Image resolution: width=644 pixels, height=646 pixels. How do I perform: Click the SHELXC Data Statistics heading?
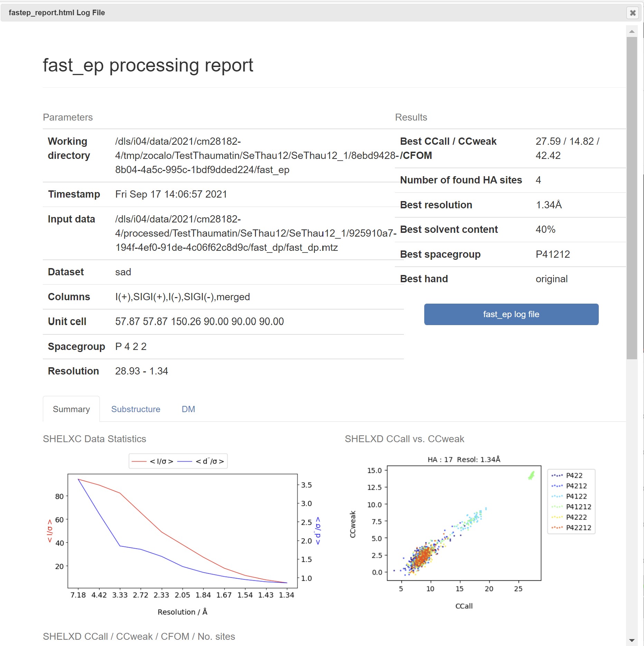tap(94, 439)
